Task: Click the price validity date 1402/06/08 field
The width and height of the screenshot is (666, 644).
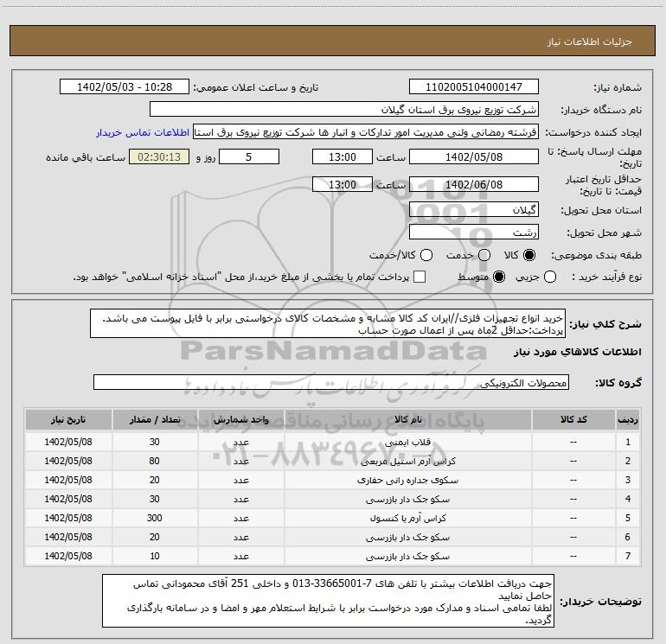Action: pyautogui.click(x=474, y=185)
